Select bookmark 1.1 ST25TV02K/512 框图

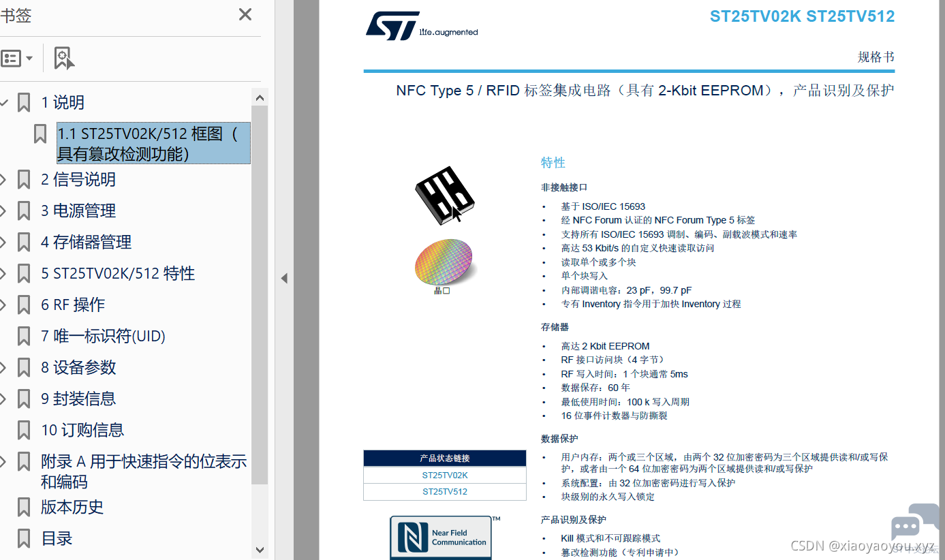click(153, 144)
